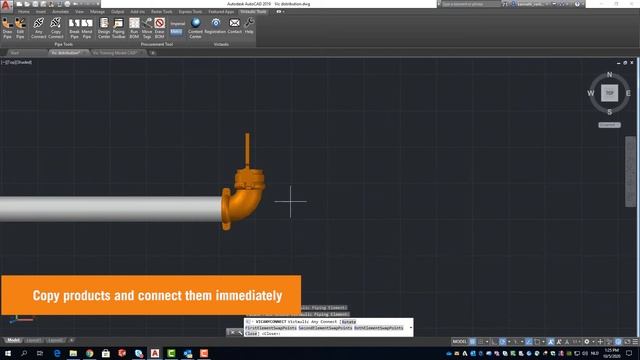Toggle object snap in status bar

537,342
